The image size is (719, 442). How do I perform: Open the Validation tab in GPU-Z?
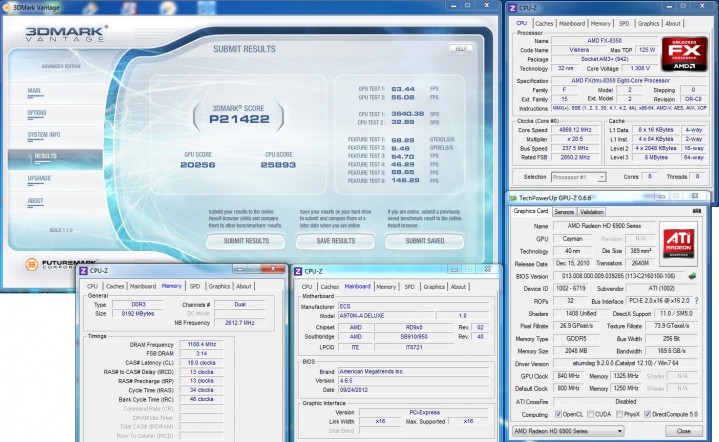[x=592, y=212]
